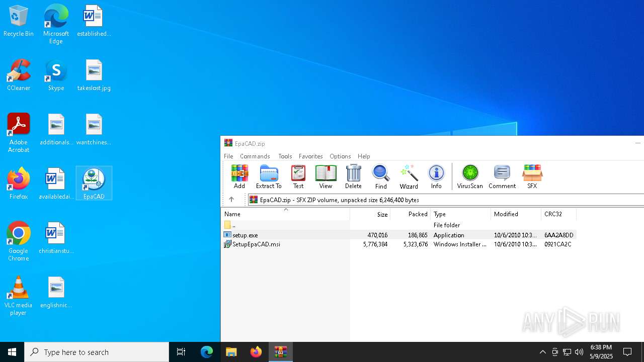Open the volume control in tray
This screenshot has width=644, height=362.
tap(579, 352)
